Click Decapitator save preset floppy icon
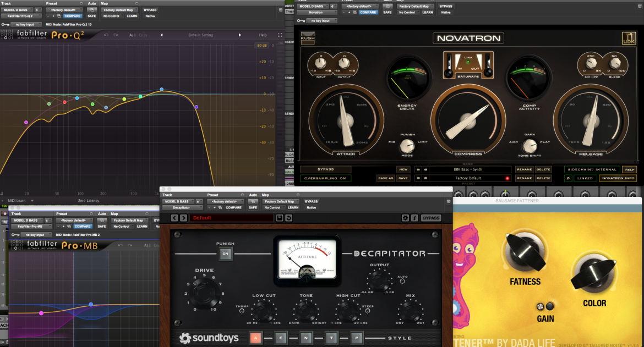 [x=279, y=218]
